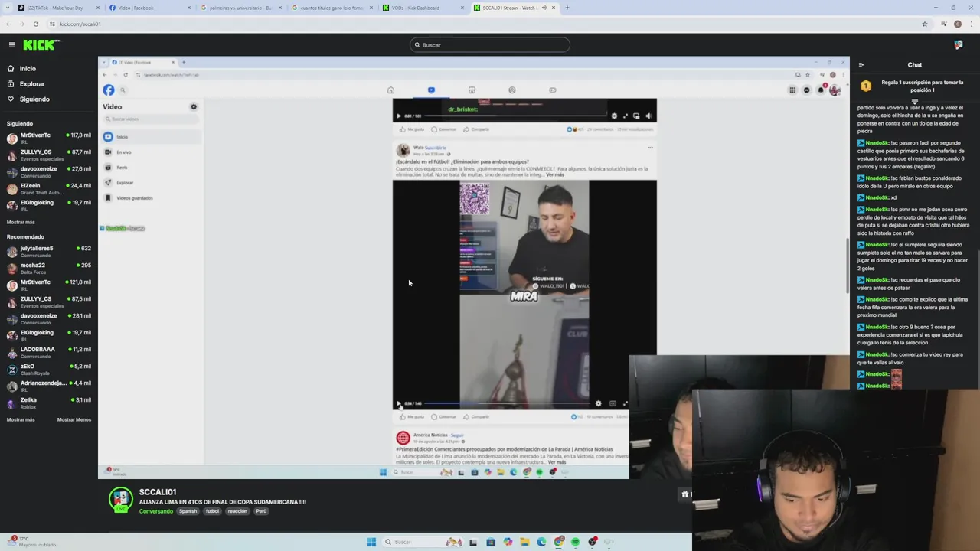This screenshot has width=980, height=551.
Task: Click the Perú stream tag
Action: (261, 511)
